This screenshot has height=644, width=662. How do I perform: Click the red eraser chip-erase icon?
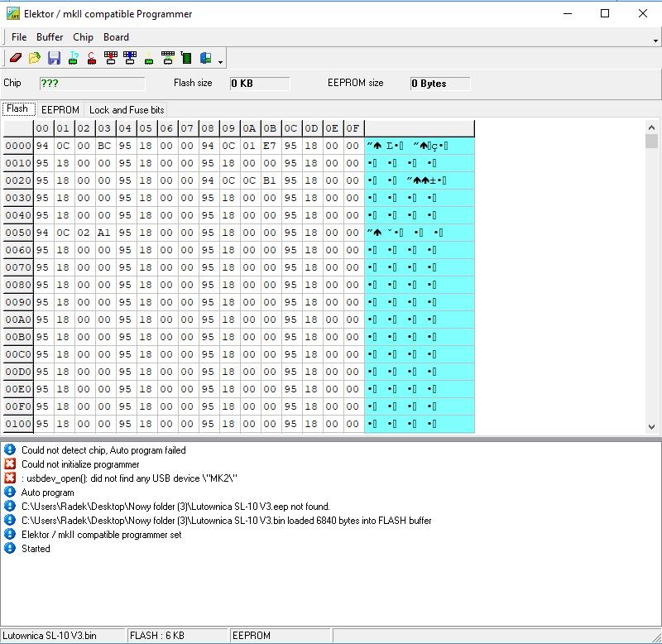15,58
